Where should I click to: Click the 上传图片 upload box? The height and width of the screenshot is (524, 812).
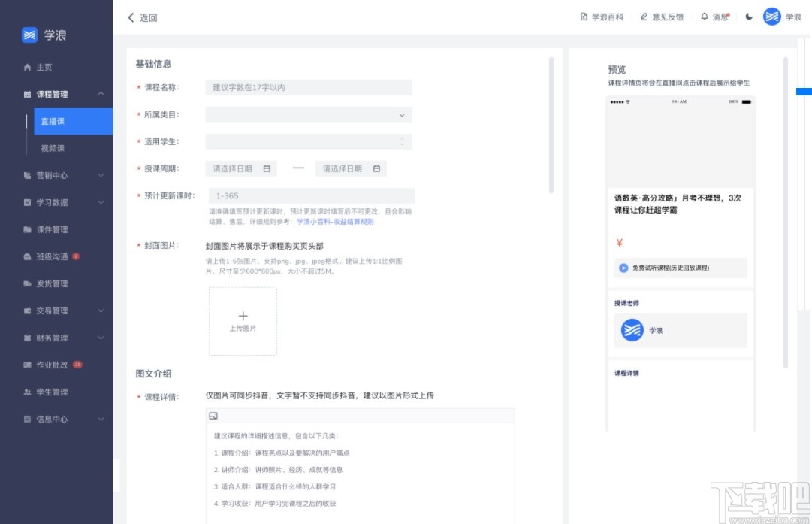point(243,321)
